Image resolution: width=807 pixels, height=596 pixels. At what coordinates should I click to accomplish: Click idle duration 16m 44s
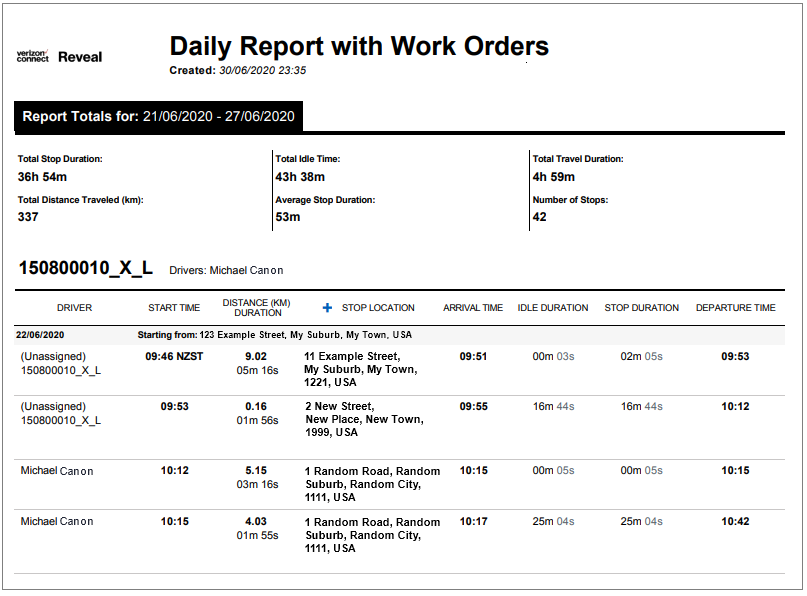(x=553, y=407)
